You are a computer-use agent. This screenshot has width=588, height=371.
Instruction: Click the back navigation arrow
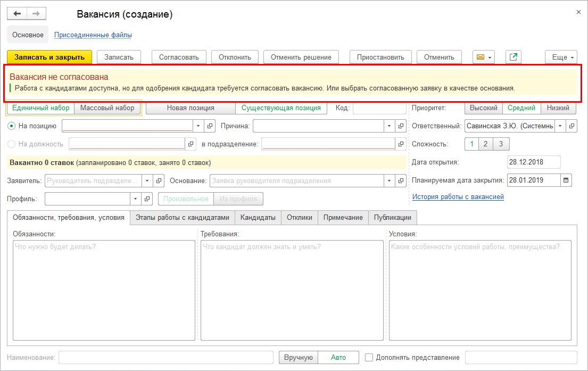pyautogui.click(x=16, y=14)
